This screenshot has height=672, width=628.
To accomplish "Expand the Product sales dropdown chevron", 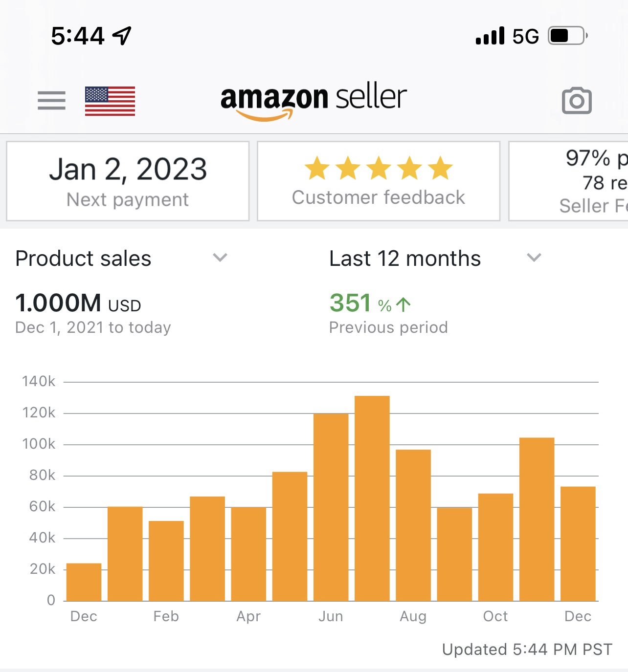I will (220, 258).
